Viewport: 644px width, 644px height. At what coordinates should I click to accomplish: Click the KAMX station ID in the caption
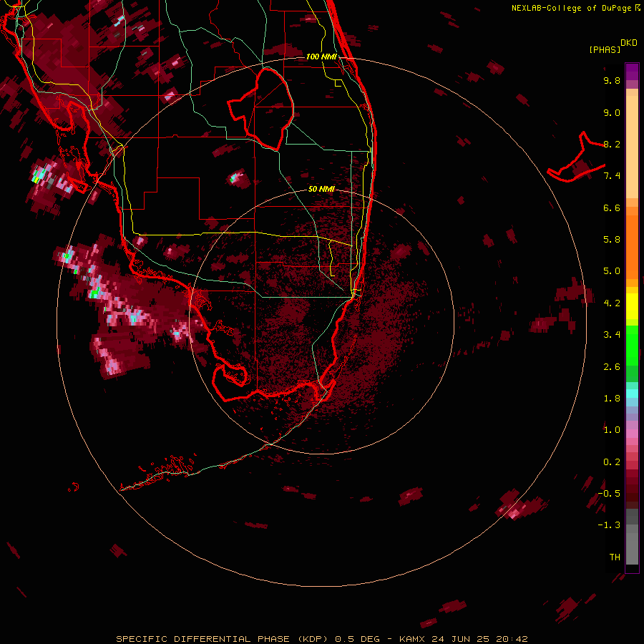pyautogui.click(x=414, y=639)
